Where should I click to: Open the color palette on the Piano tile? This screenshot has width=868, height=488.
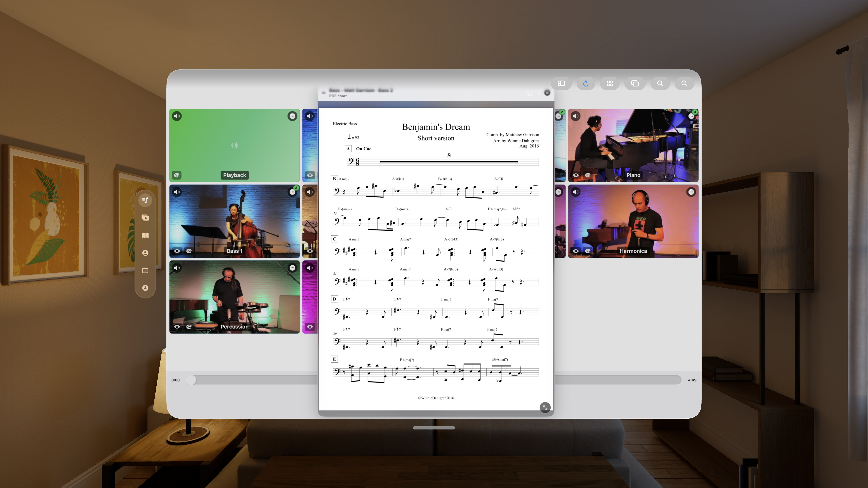[588, 175]
